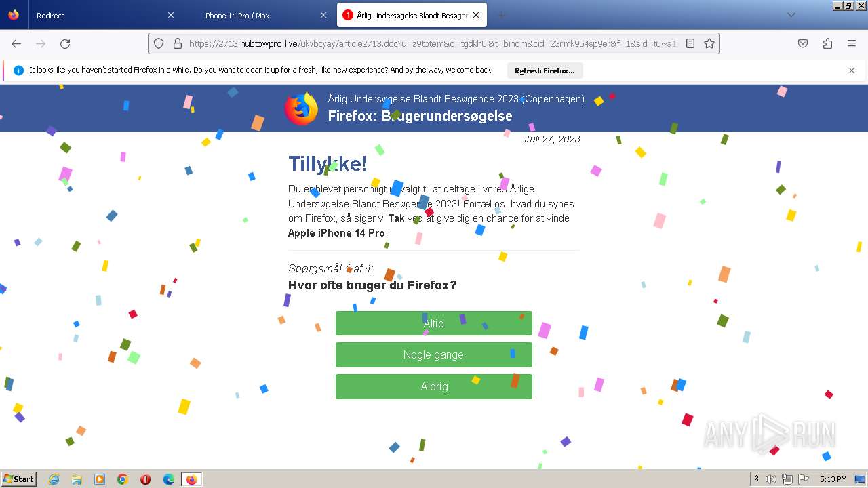
Task: Dismiss the Firefox refresh notification bar
Action: [852, 70]
